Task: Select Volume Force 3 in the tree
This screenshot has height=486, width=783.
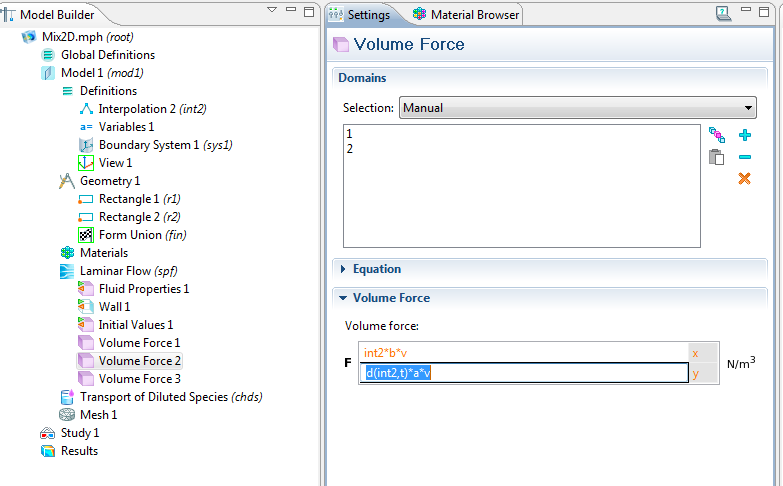Action: click(x=139, y=379)
